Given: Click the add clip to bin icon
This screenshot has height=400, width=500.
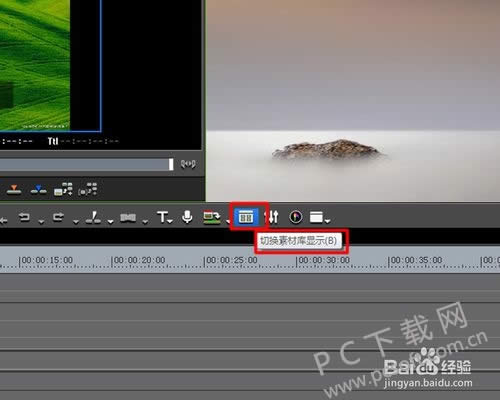Looking at the screenshot, I should [63, 189].
